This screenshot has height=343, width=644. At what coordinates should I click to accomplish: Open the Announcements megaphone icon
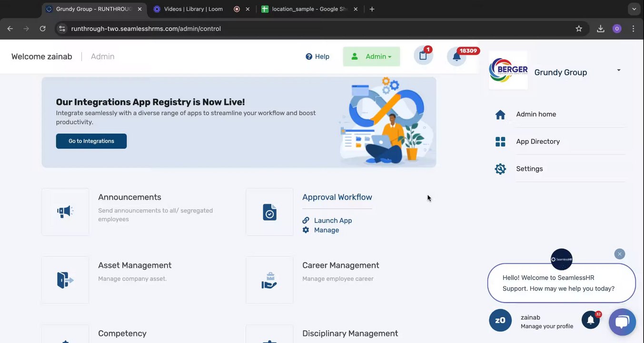[x=65, y=212]
